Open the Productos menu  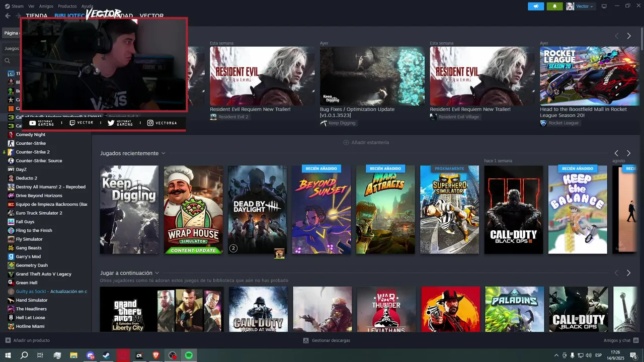[x=67, y=6]
